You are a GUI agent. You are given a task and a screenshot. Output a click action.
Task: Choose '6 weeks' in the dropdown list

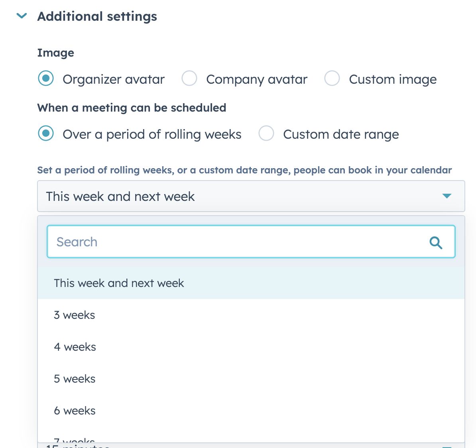click(75, 411)
